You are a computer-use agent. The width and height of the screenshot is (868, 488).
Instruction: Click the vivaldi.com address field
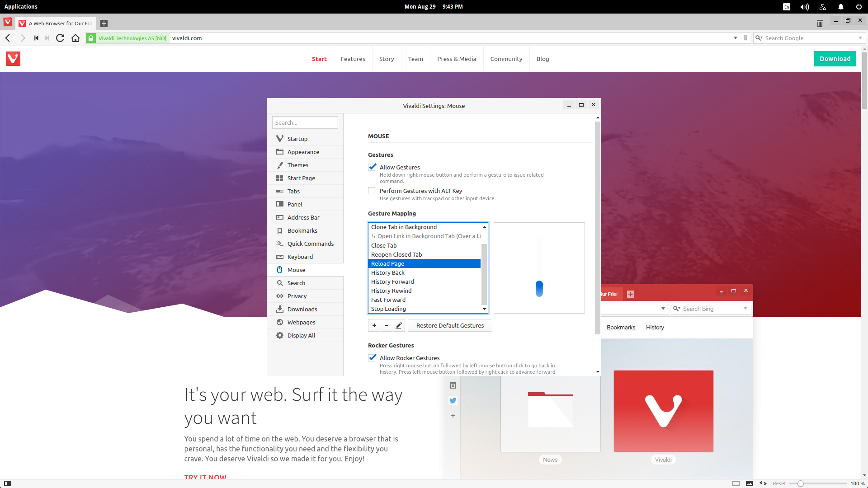(x=450, y=38)
